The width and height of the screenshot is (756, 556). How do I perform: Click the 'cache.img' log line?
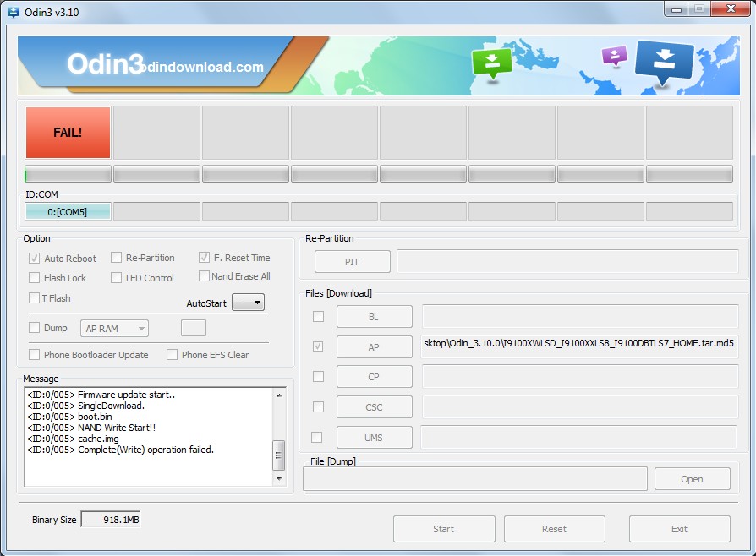click(73, 439)
